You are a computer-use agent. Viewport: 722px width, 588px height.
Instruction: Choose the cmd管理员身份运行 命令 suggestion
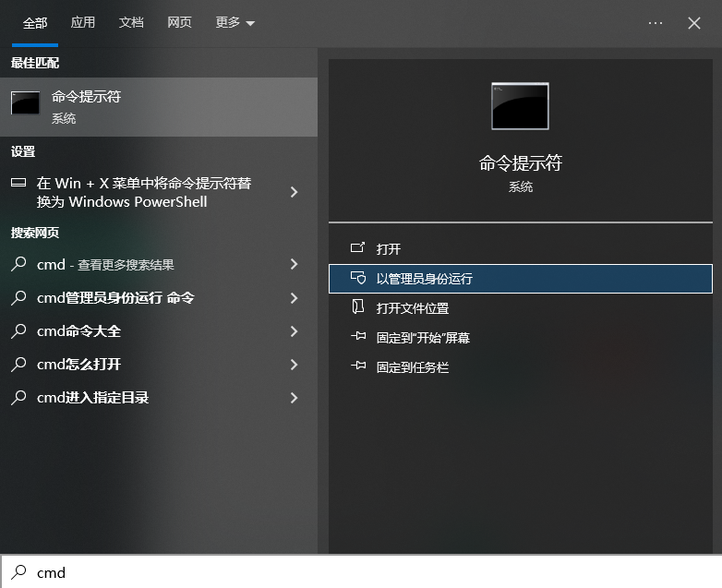pos(115,298)
